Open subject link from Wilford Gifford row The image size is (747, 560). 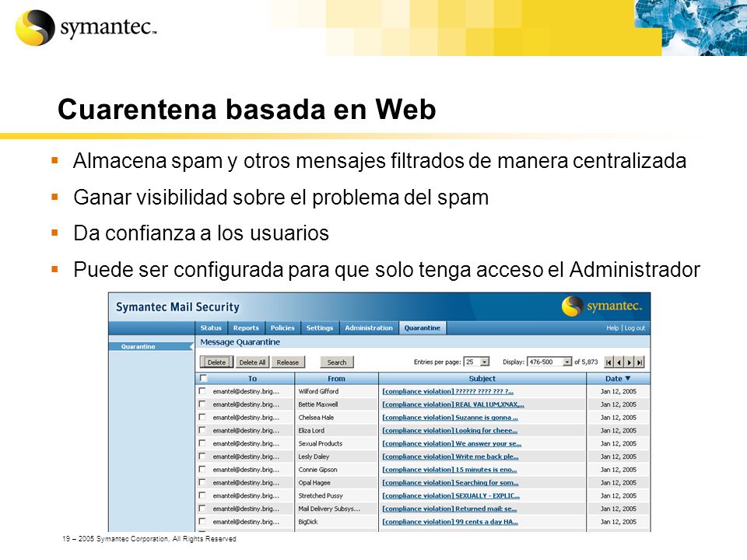tap(448, 391)
